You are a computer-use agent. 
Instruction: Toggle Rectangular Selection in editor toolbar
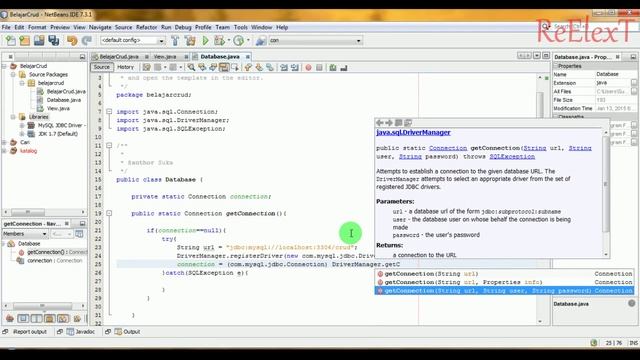tap(234, 67)
